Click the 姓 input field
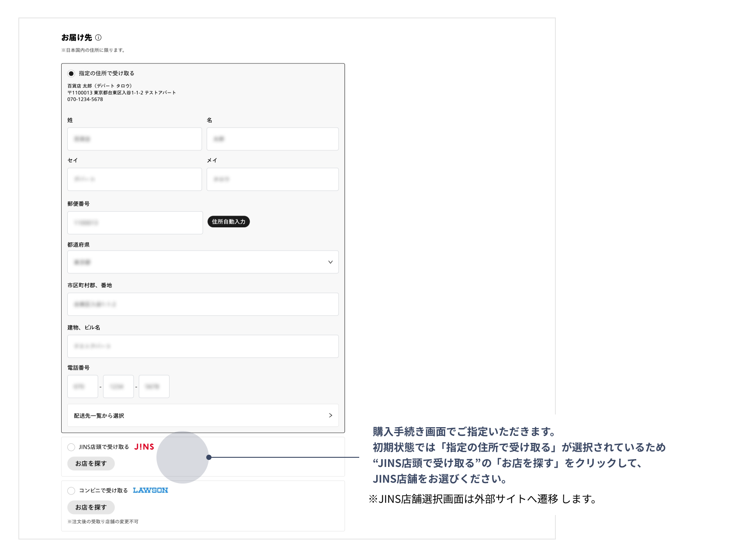Screen dimensions: 756x557 point(135,139)
